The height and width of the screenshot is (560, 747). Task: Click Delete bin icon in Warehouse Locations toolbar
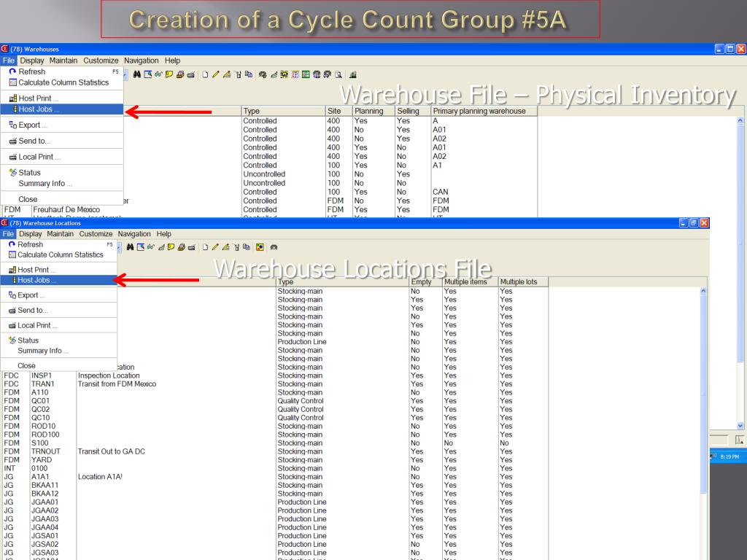(237, 247)
